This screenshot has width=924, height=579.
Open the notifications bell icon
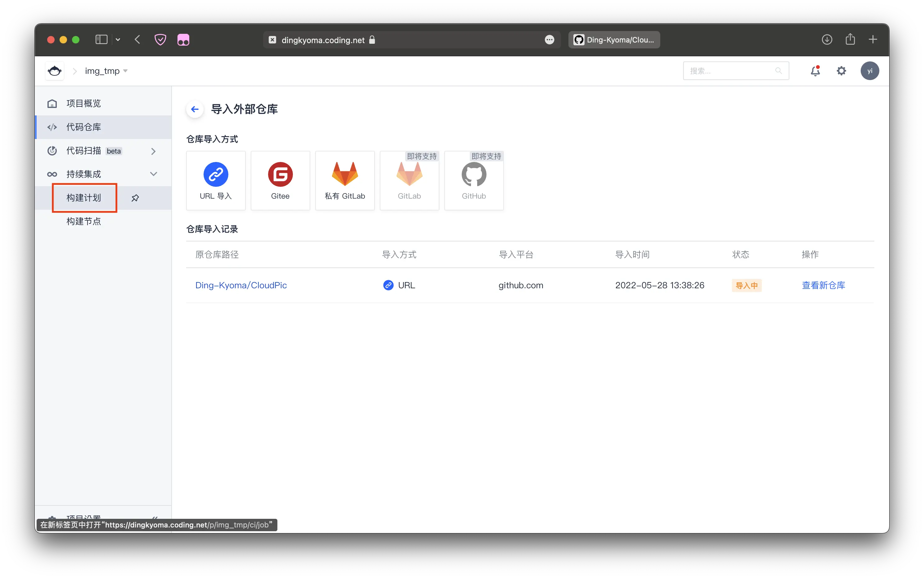(x=815, y=71)
